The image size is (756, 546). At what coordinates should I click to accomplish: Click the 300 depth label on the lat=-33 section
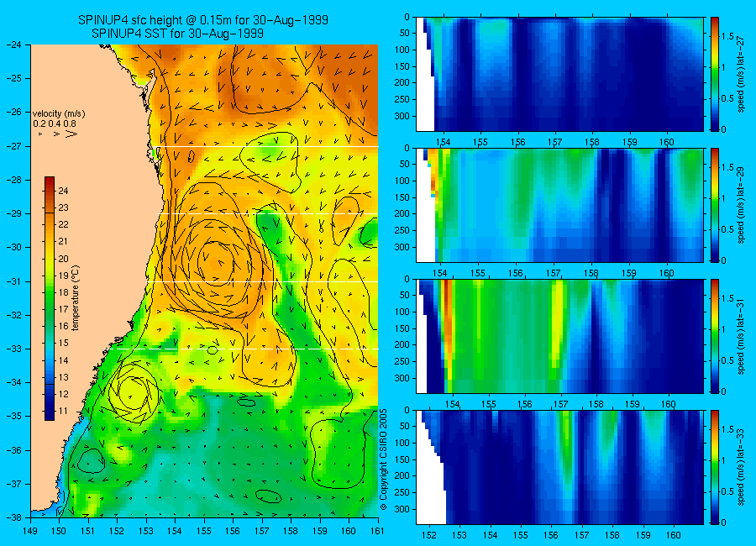tap(402, 509)
